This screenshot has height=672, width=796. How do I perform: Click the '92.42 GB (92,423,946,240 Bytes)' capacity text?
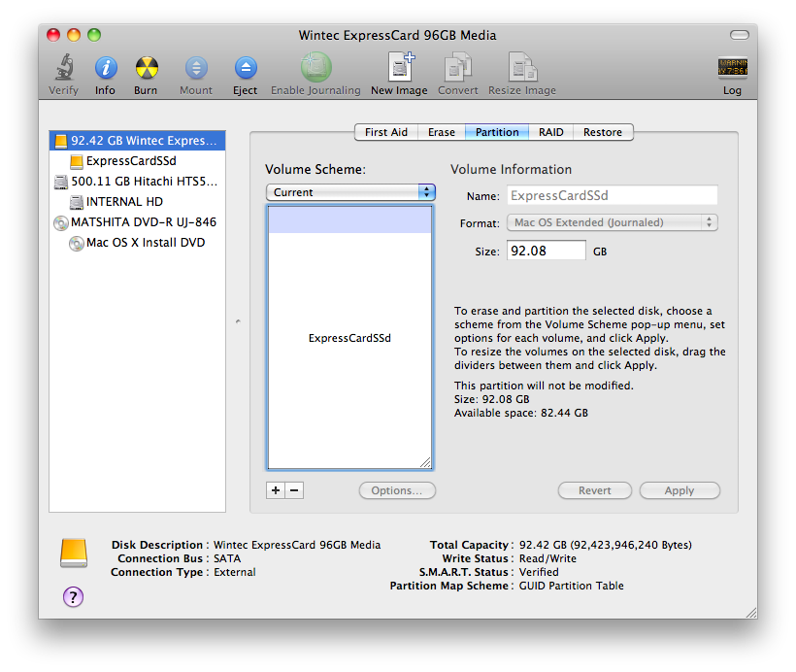(x=605, y=545)
